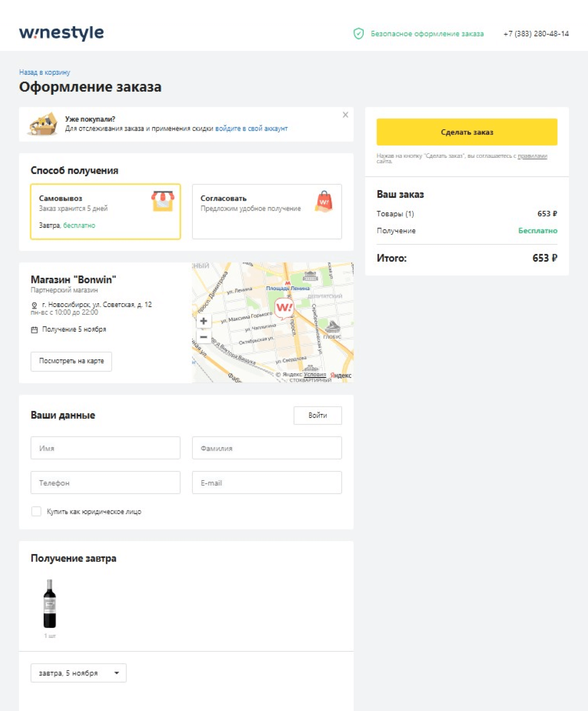Viewport: 588px width, 711px height.
Task: Open the войдите в свой аккаунт link
Action: pyautogui.click(x=251, y=128)
